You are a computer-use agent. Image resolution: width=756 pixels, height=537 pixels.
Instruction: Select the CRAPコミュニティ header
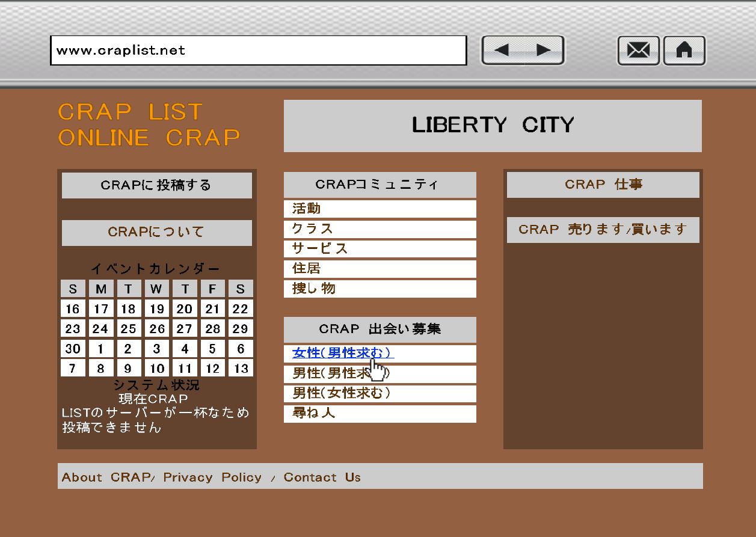pos(380,185)
